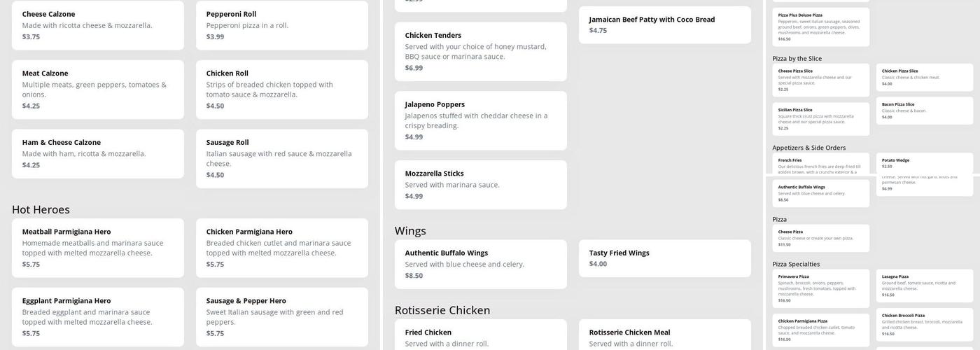The height and width of the screenshot is (350, 980).
Task: Select the Tasty Fried Wings item
Action: pyautogui.click(x=664, y=258)
